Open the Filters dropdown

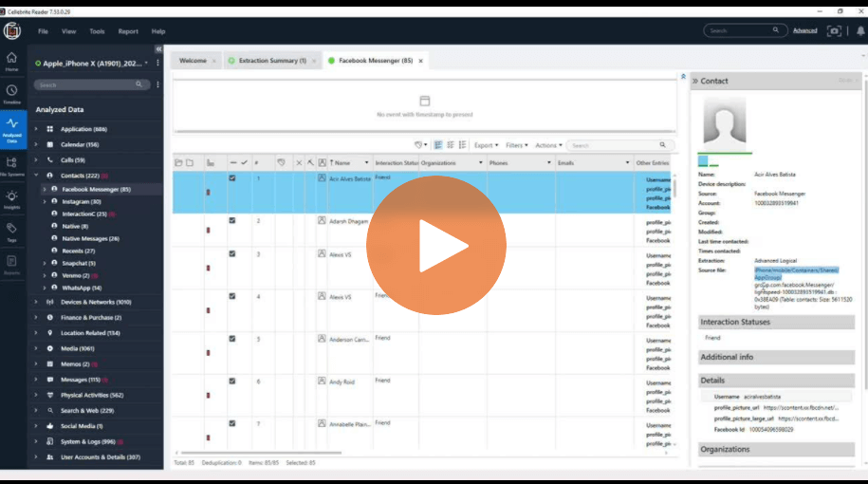coord(516,145)
